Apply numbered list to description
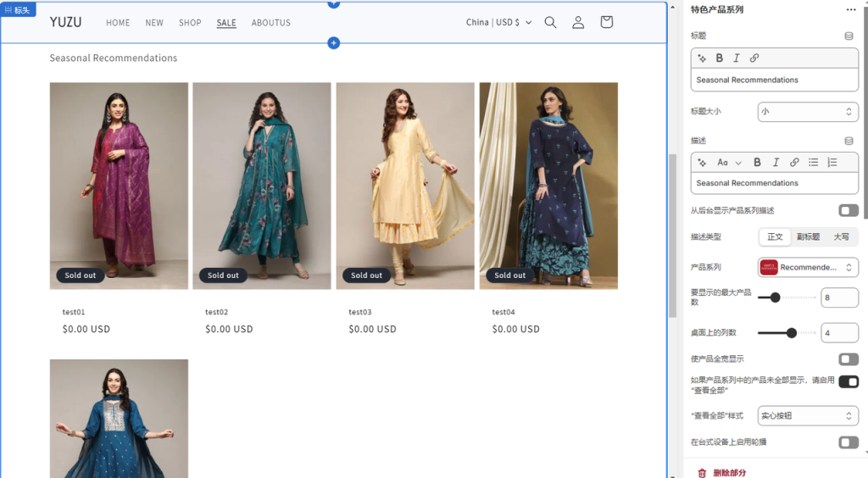The image size is (868, 478). coord(832,162)
